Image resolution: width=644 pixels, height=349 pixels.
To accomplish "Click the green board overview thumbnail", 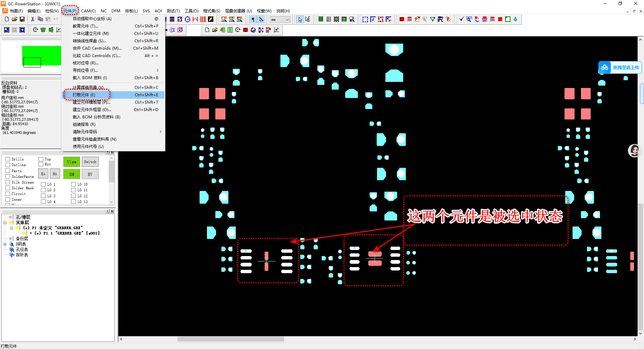I will coord(42,56).
